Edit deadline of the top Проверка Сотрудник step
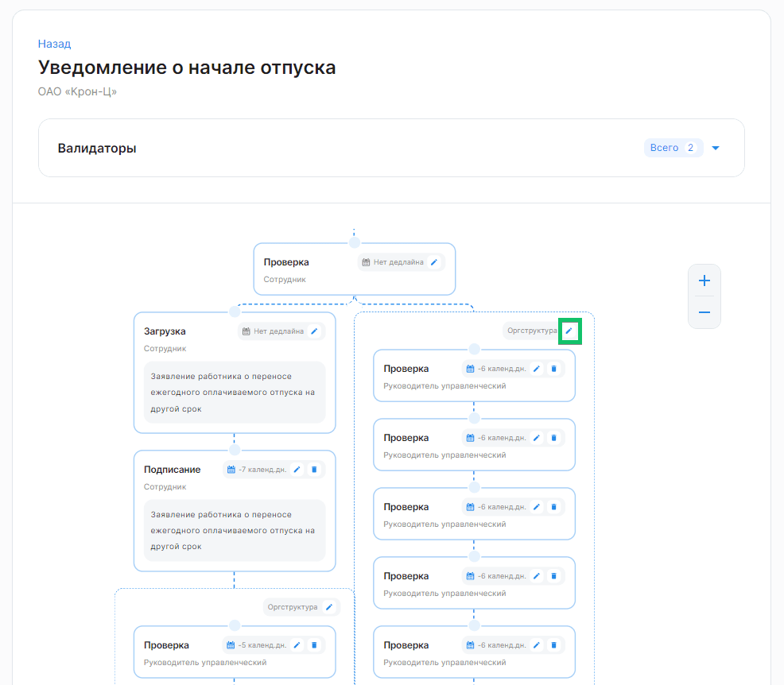 [x=434, y=262]
